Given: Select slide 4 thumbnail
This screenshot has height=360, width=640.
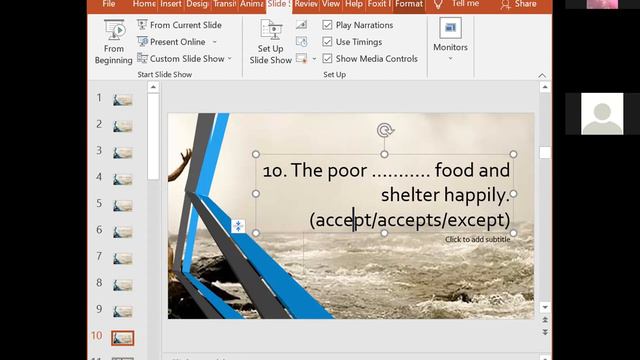Looking at the screenshot, I should [123, 179].
